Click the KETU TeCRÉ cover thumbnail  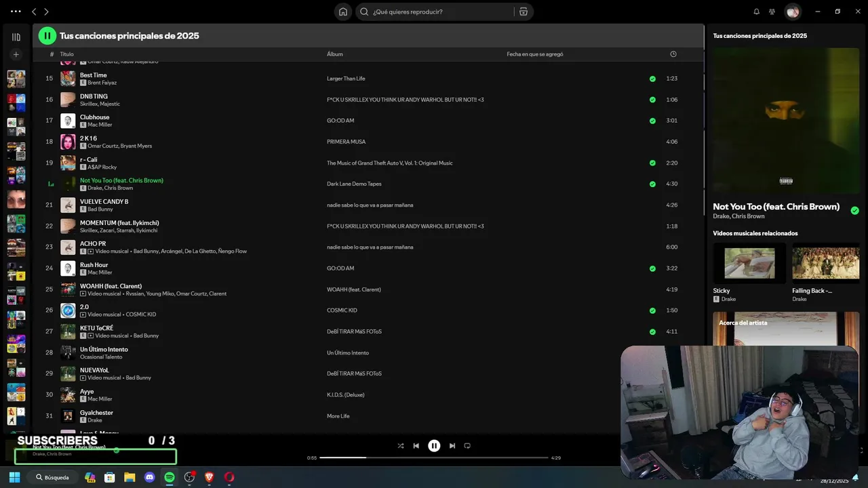point(68,331)
